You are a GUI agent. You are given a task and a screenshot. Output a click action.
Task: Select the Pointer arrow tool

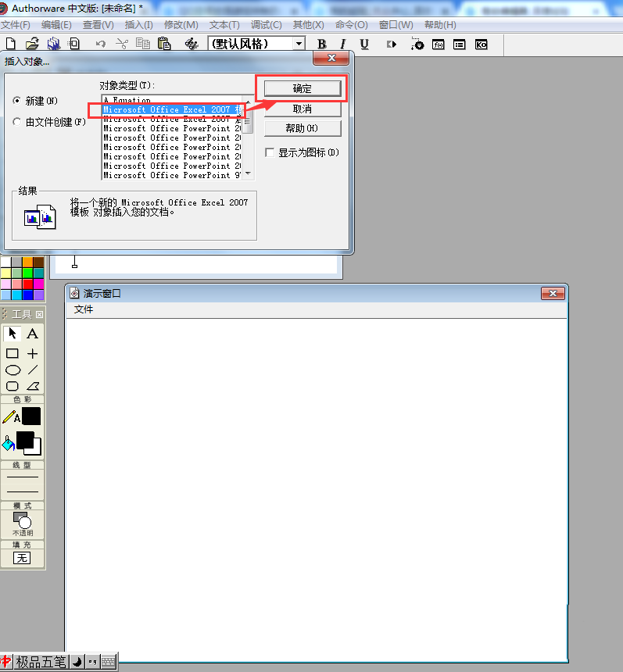[12, 334]
